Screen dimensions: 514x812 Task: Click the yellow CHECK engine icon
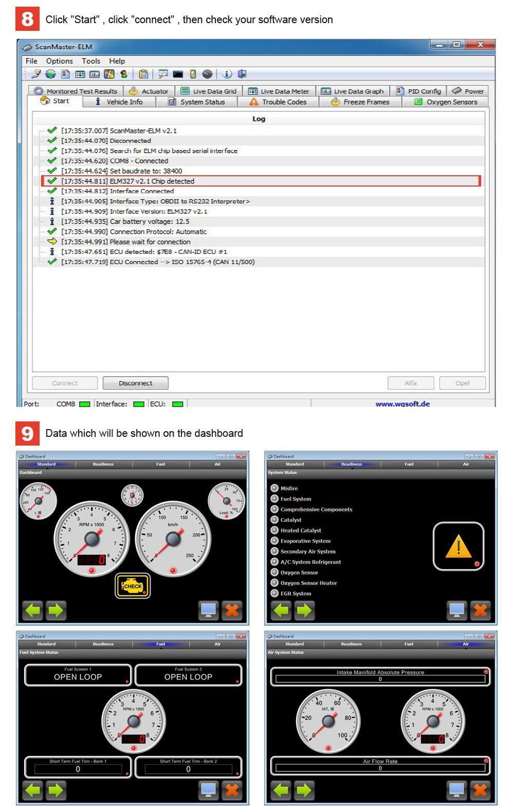[x=133, y=585]
